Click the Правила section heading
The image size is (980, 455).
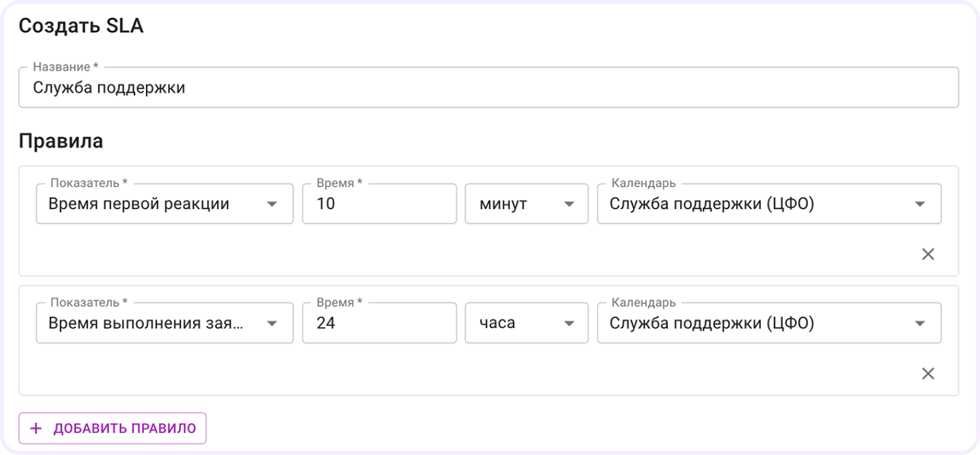[x=61, y=142]
